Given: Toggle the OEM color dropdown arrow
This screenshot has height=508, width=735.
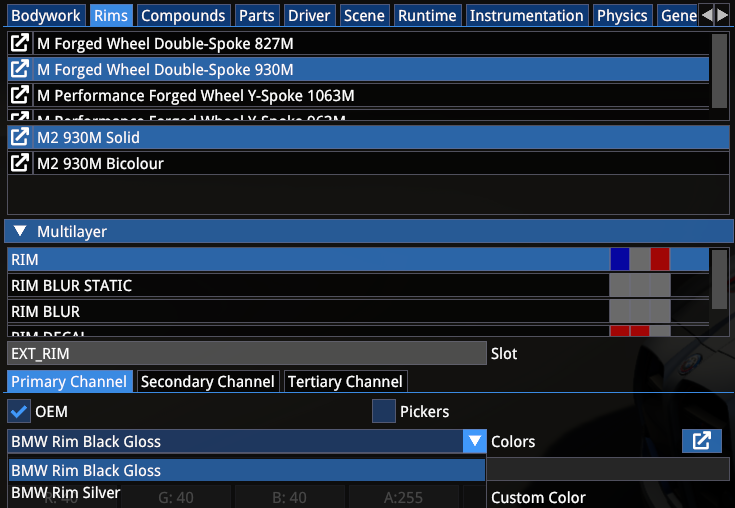Looking at the screenshot, I should pyautogui.click(x=474, y=441).
